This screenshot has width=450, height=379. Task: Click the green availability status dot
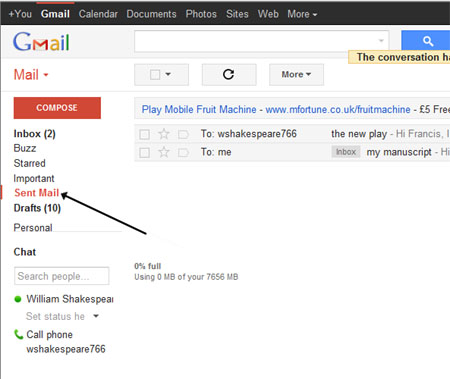18,299
